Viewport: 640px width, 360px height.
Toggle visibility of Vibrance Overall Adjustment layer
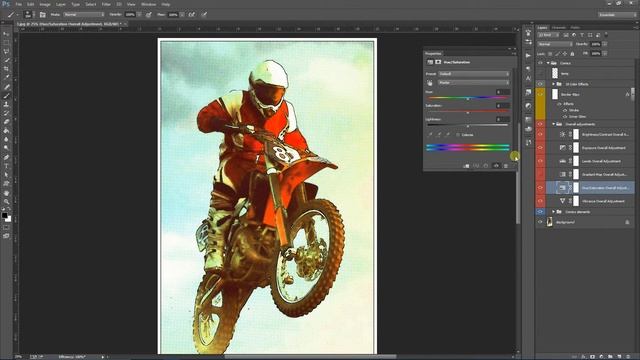click(540, 201)
